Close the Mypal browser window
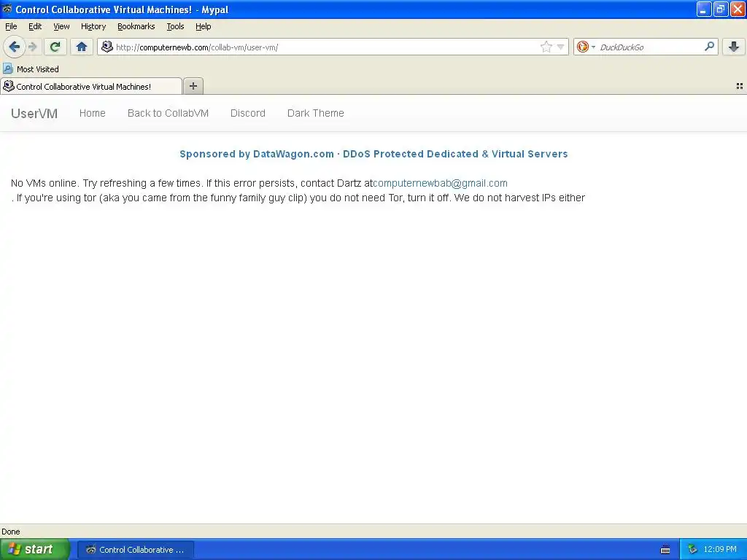 (738, 9)
